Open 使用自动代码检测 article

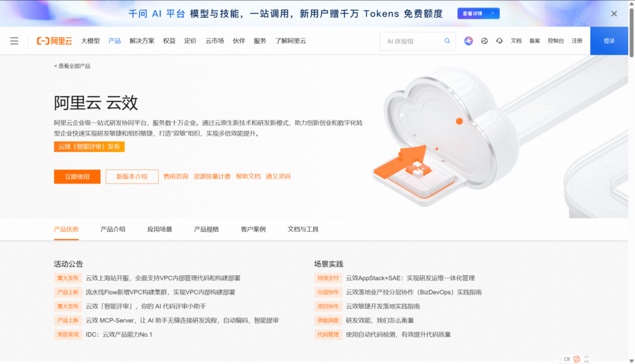[398, 335]
